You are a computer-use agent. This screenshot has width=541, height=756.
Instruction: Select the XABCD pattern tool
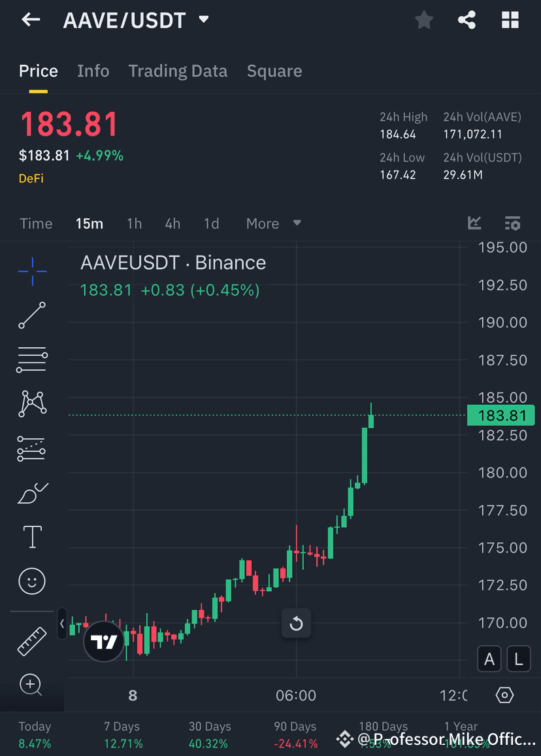31,404
